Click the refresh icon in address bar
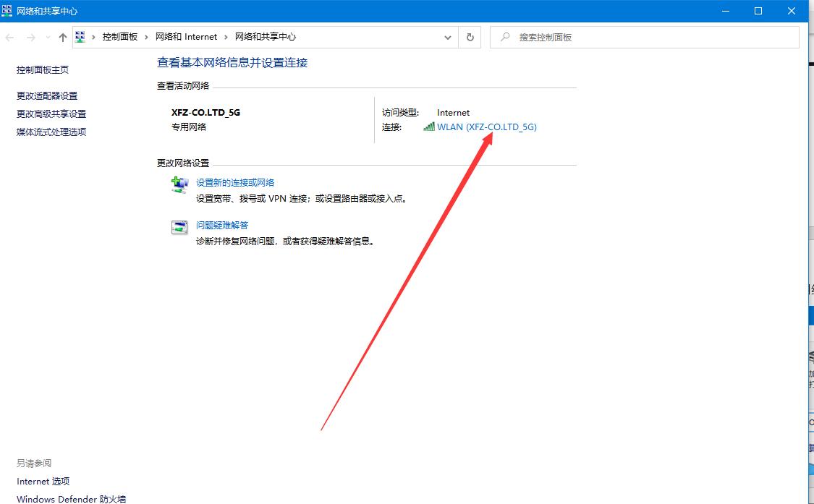814x504 pixels. pos(470,37)
